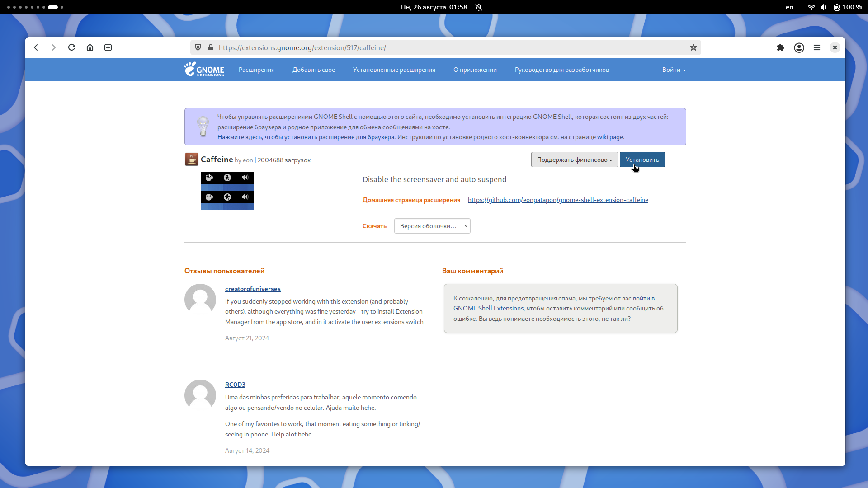The height and width of the screenshot is (488, 868).
Task: Click RC0D3 user avatar
Action: tap(200, 395)
